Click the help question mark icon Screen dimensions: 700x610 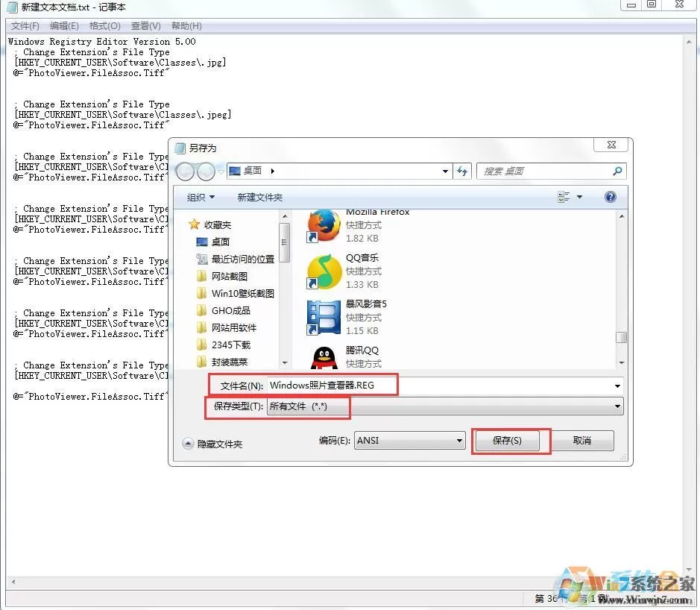point(610,197)
